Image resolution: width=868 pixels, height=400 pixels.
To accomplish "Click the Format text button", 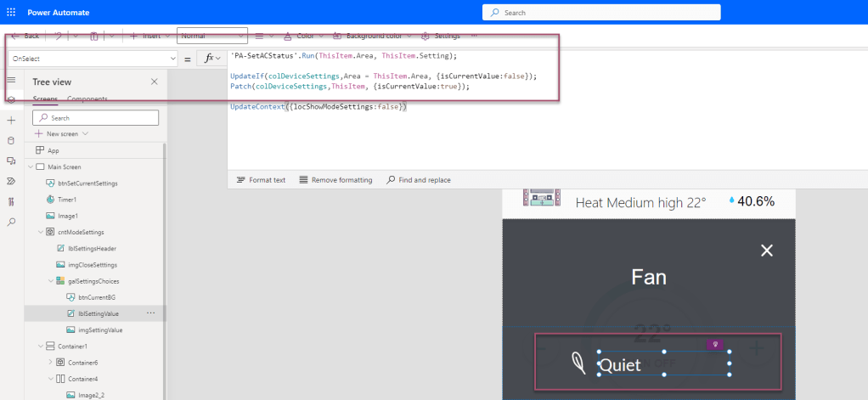I will [261, 180].
